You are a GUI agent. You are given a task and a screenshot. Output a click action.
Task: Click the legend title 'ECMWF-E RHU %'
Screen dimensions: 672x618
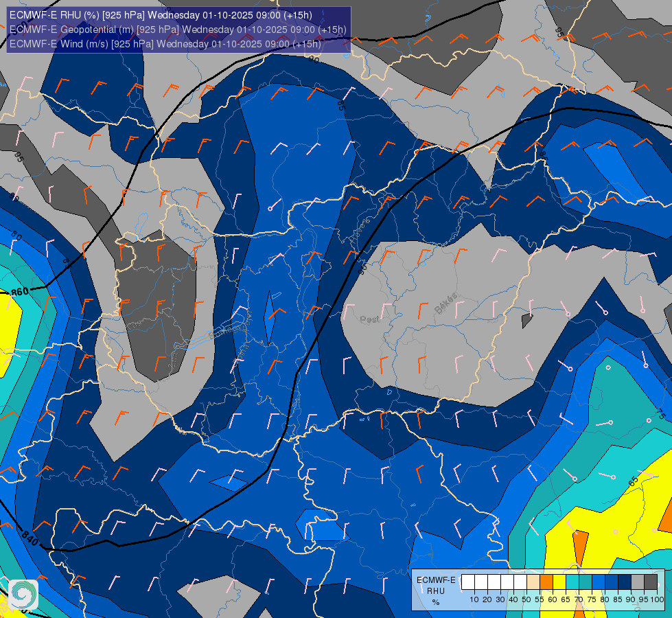(x=436, y=591)
